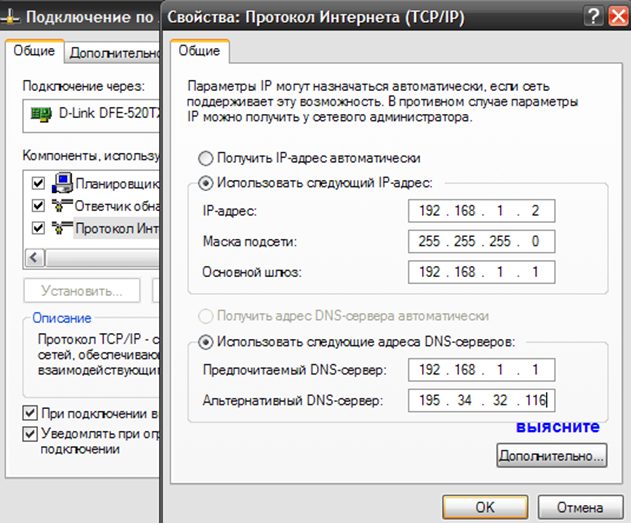Click the Маска подсети field
The image size is (631, 523).
tap(481, 241)
